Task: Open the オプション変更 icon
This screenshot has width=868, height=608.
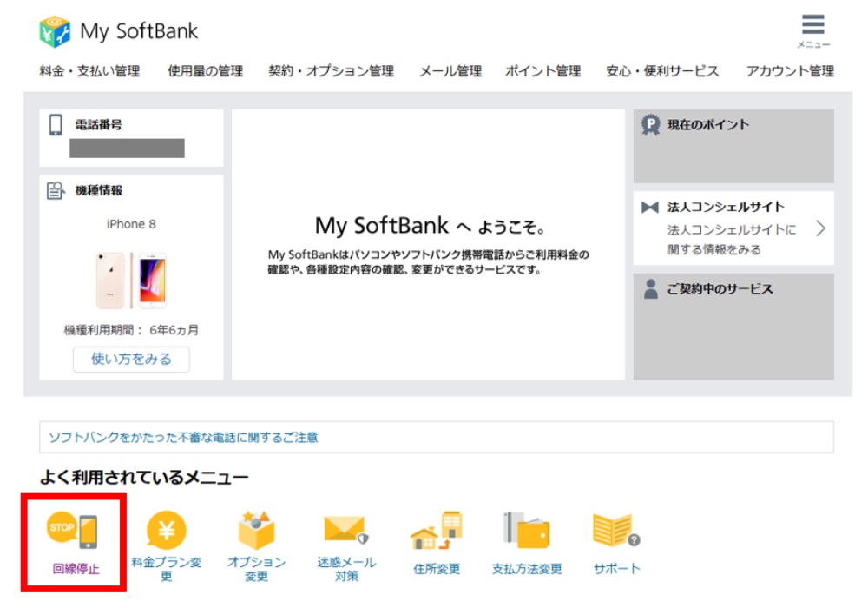Action: tap(255, 532)
